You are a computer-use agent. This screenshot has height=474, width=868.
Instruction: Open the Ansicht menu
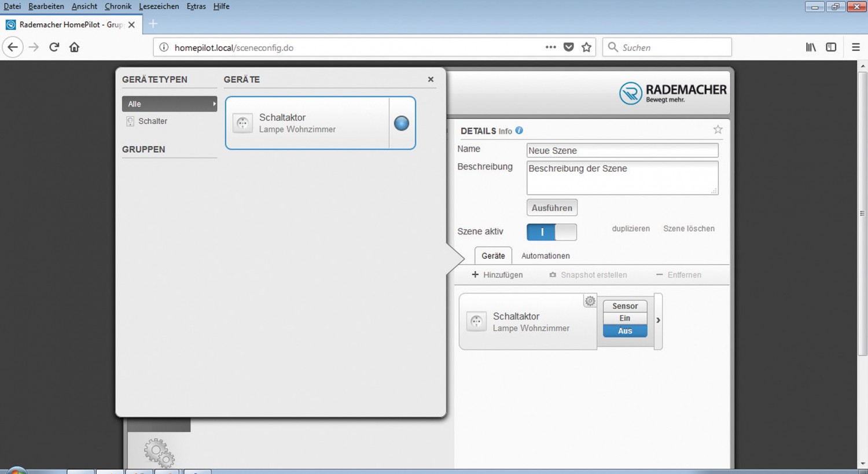click(84, 6)
